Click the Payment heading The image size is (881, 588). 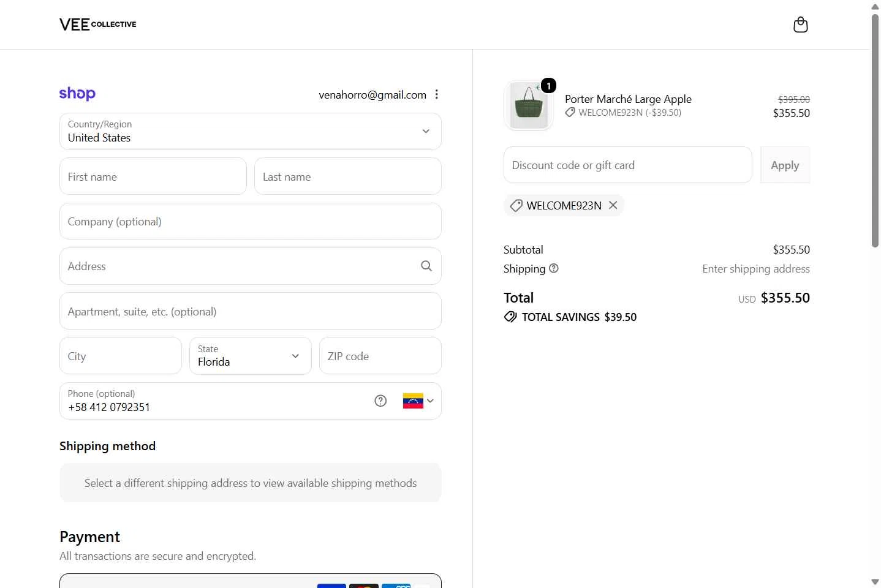(89, 537)
